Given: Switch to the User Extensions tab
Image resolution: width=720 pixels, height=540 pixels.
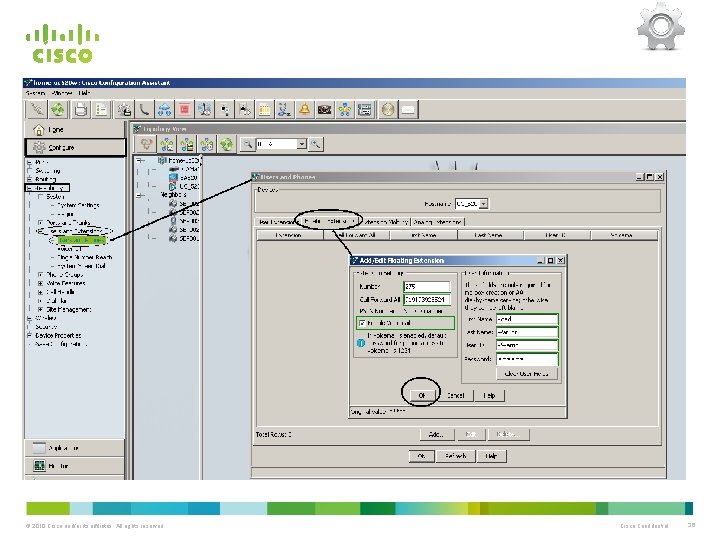Looking at the screenshot, I should (277, 222).
